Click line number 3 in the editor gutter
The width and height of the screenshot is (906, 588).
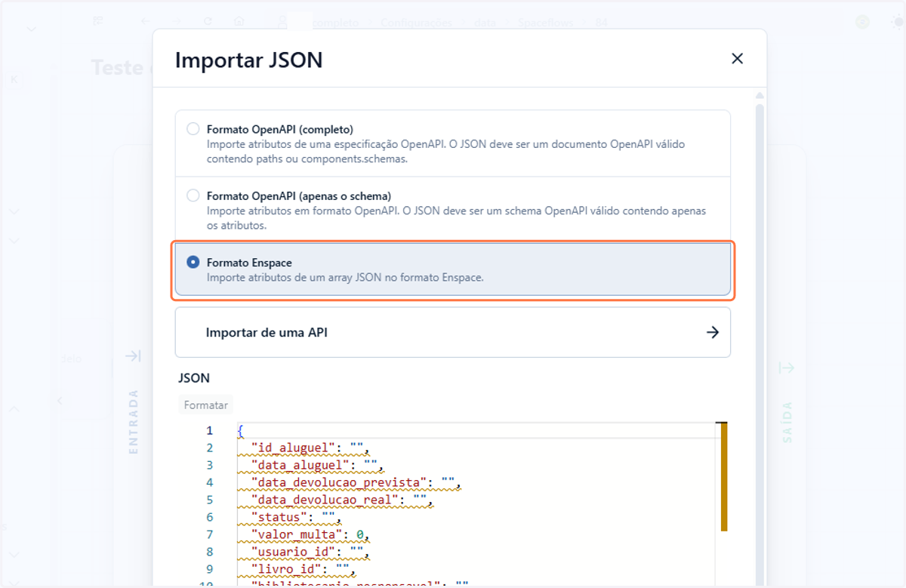click(209, 465)
